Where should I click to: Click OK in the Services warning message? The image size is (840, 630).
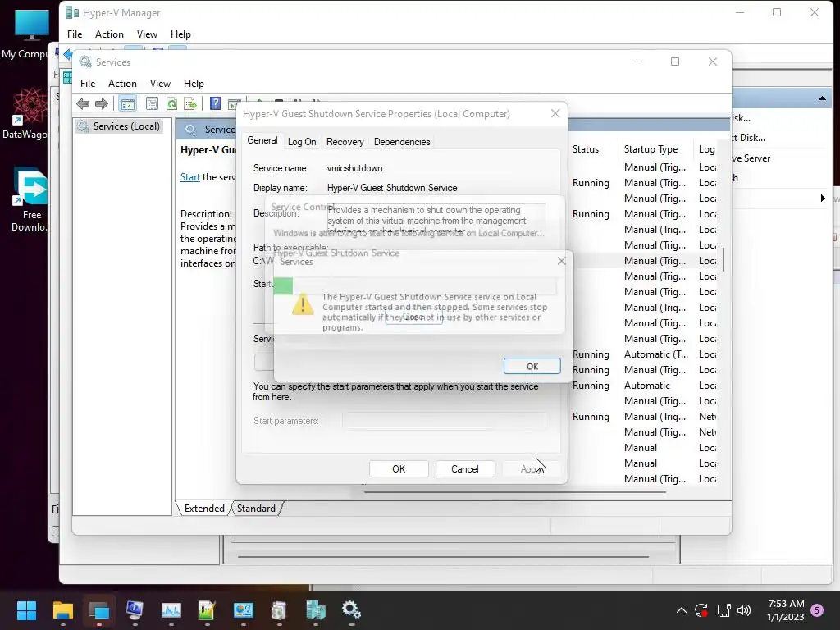(532, 366)
